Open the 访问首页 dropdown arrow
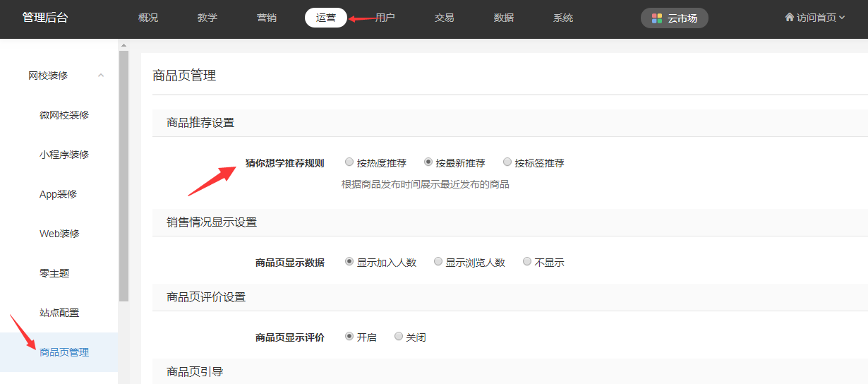The height and width of the screenshot is (384, 868). coord(842,18)
